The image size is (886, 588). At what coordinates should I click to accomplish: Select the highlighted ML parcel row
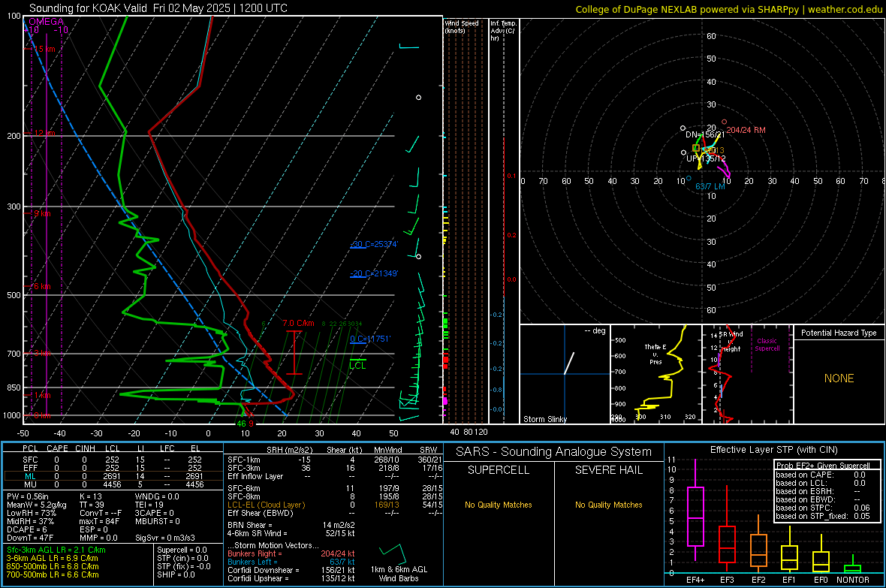click(112, 476)
